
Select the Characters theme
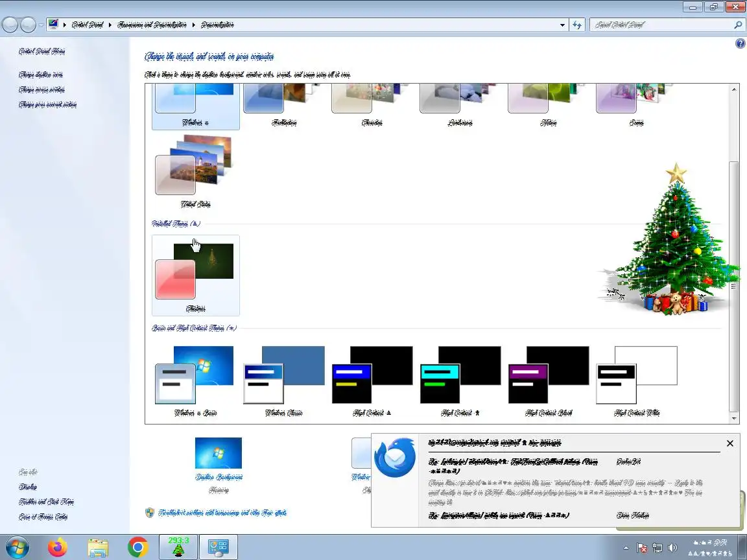tap(372, 106)
